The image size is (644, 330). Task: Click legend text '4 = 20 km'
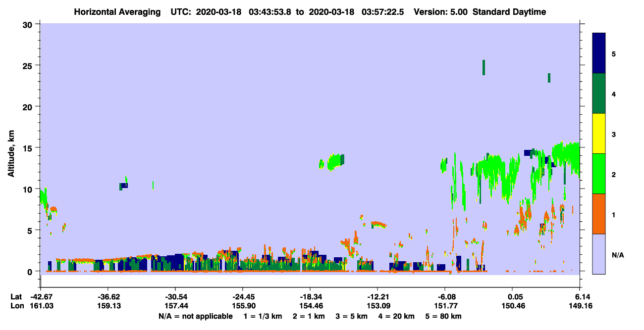(397, 316)
